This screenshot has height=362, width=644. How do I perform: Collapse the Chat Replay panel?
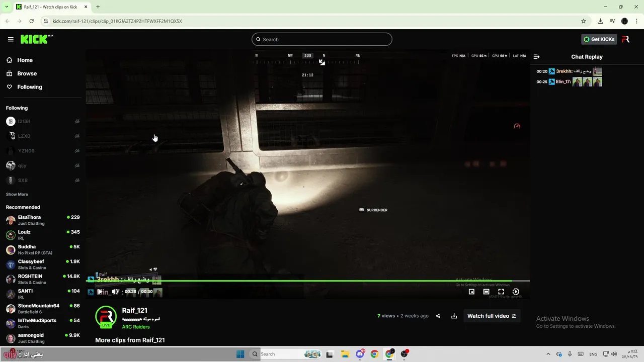[536, 57]
